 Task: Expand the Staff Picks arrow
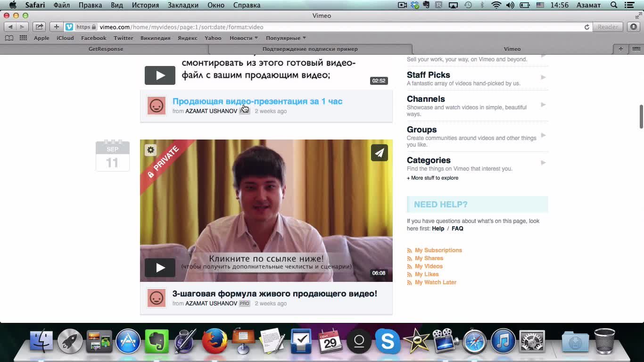coord(543,77)
